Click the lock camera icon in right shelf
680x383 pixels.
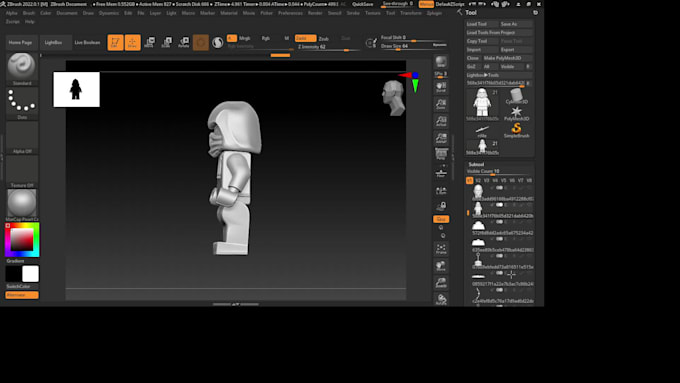click(441, 206)
